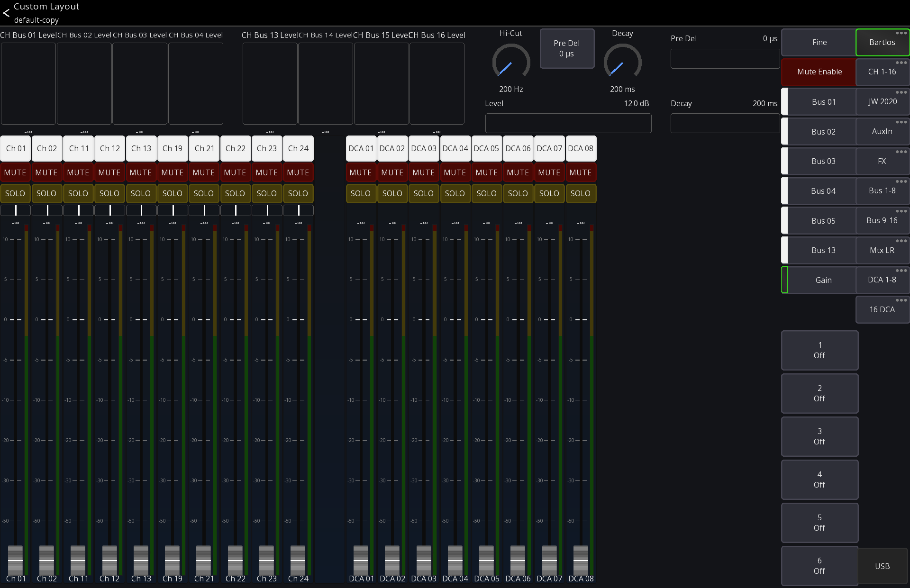Viewport: 910px width, 588px height.
Task: Mute channel Ch 13
Action: coord(141,172)
